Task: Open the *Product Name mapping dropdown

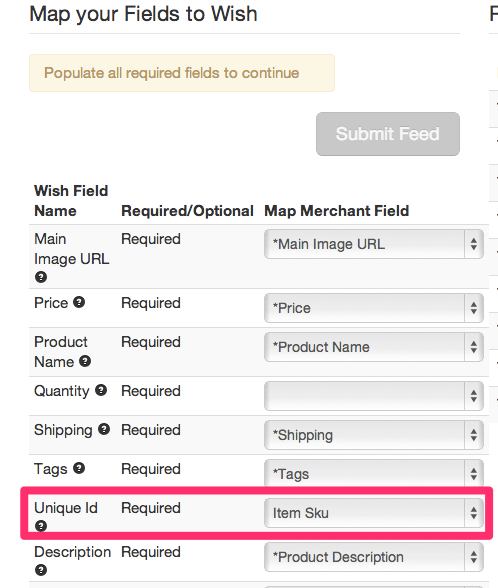Action: pyautogui.click(x=374, y=347)
